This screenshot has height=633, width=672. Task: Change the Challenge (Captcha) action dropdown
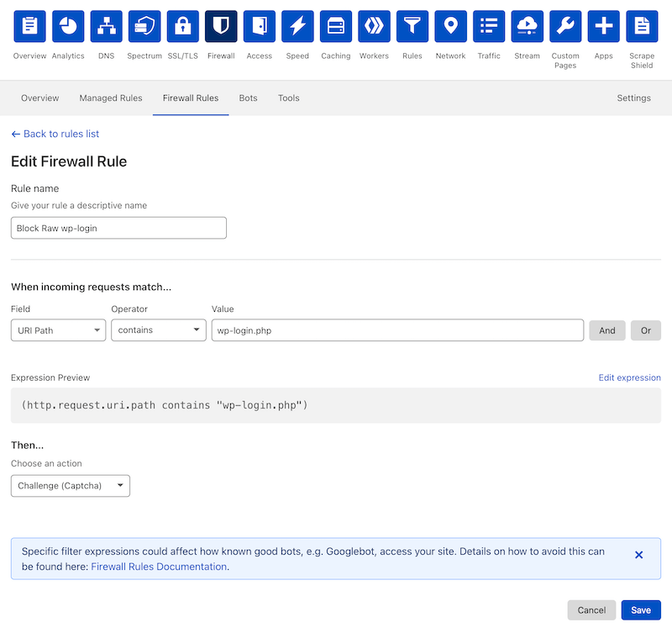70,485
